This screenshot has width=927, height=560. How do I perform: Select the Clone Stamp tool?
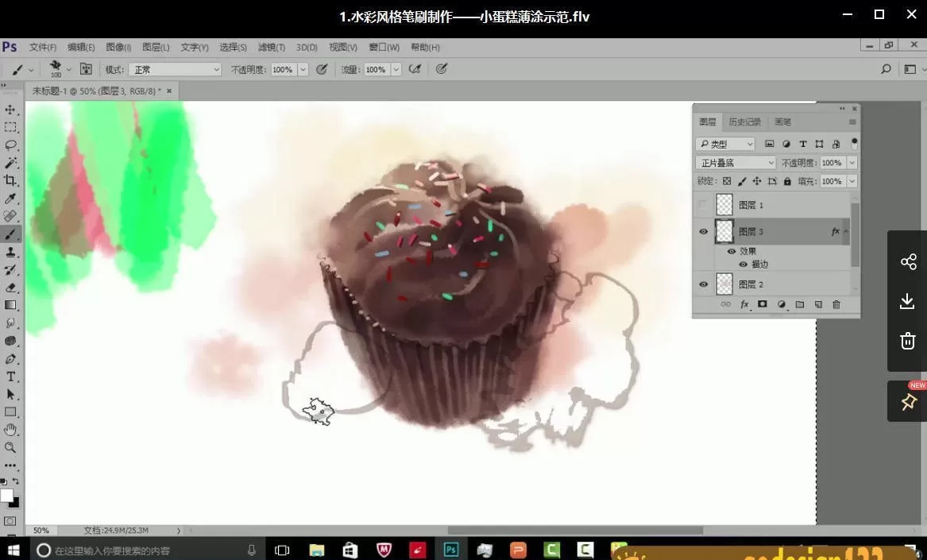(x=11, y=251)
